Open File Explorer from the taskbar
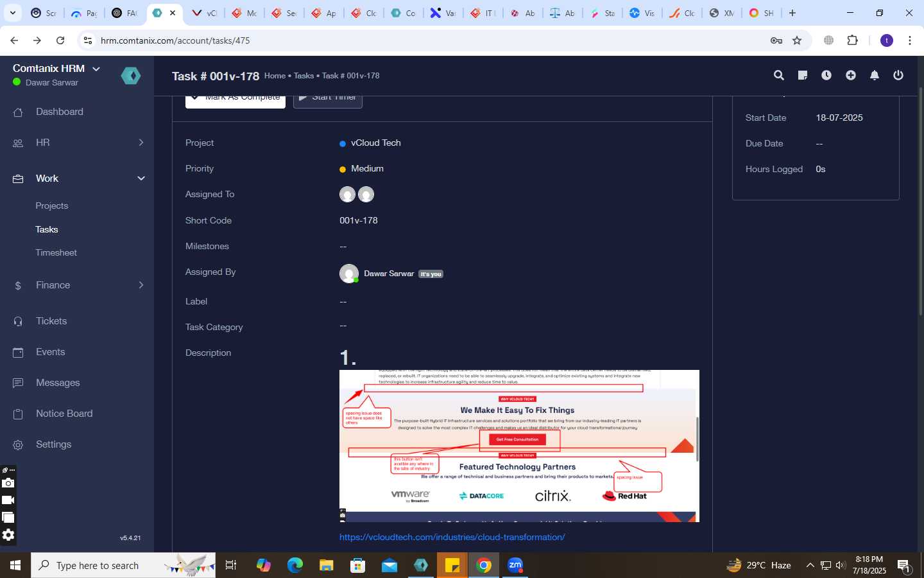Screen dimensions: 924x578 click(327, 565)
